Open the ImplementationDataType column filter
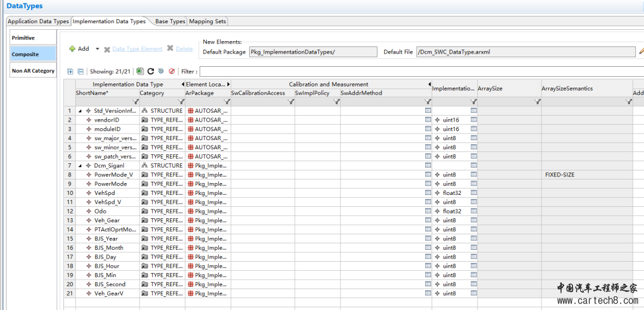The height and width of the screenshot is (310, 644). pos(473,101)
